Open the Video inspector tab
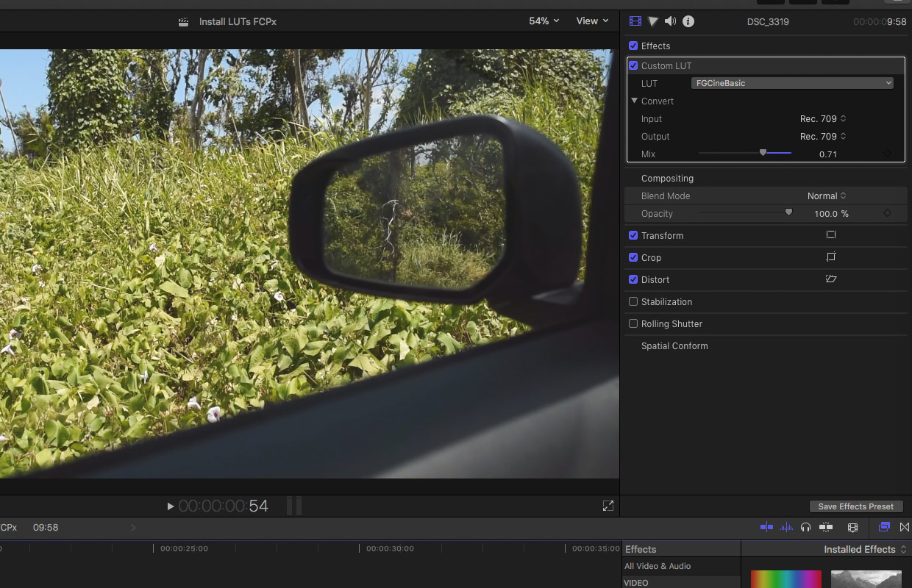The width and height of the screenshot is (912, 588). point(635,21)
